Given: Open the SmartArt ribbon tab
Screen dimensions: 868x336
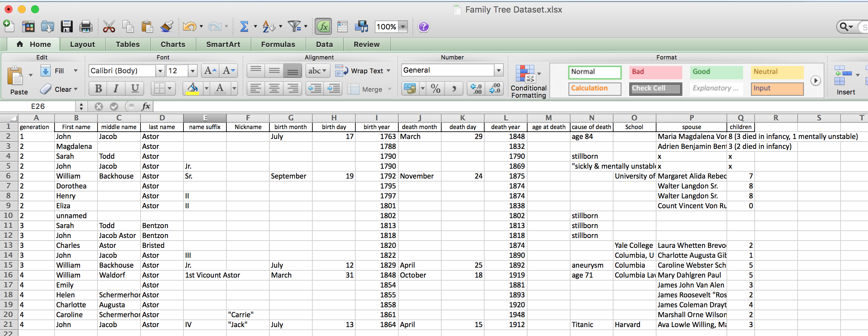Looking at the screenshot, I should [223, 45].
